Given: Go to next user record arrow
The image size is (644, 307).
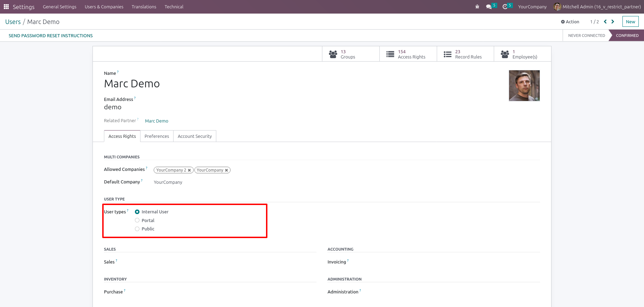Looking at the screenshot, I should pos(613,22).
